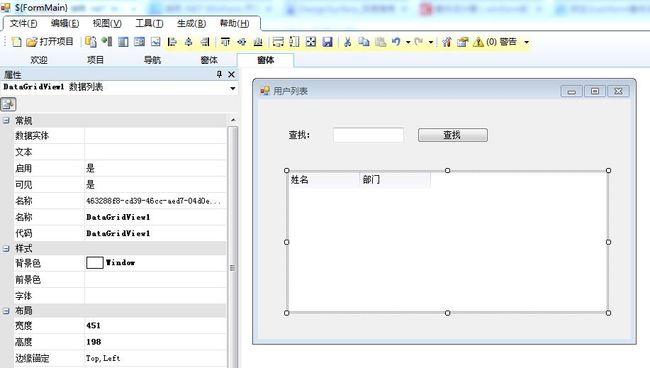Screen dimensions: 650x368
Task: Save with the floppy disk icon
Action: click(x=327, y=42)
